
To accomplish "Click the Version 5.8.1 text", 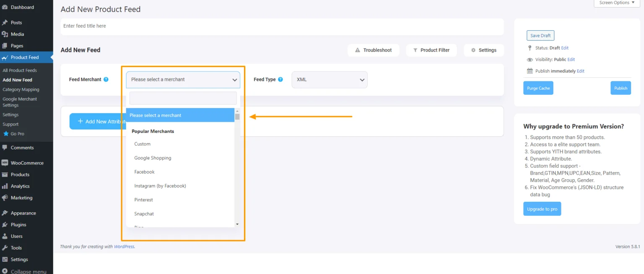I will click(x=628, y=247).
